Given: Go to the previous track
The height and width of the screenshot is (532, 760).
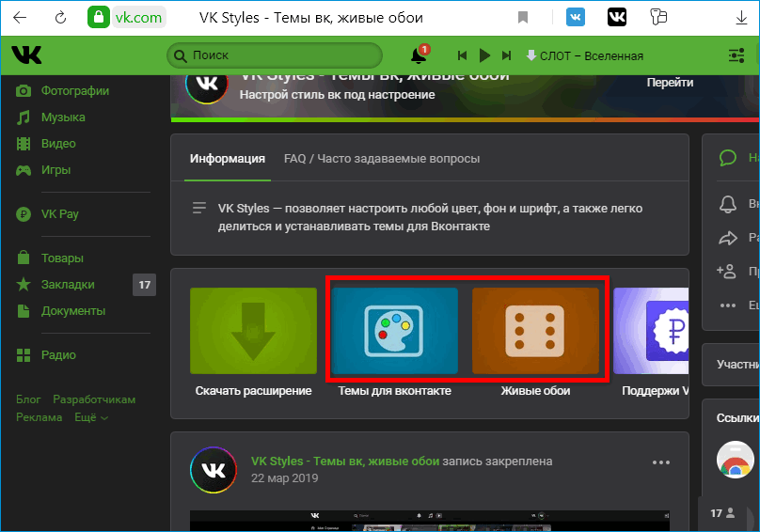Looking at the screenshot, I should pos(463,55).
